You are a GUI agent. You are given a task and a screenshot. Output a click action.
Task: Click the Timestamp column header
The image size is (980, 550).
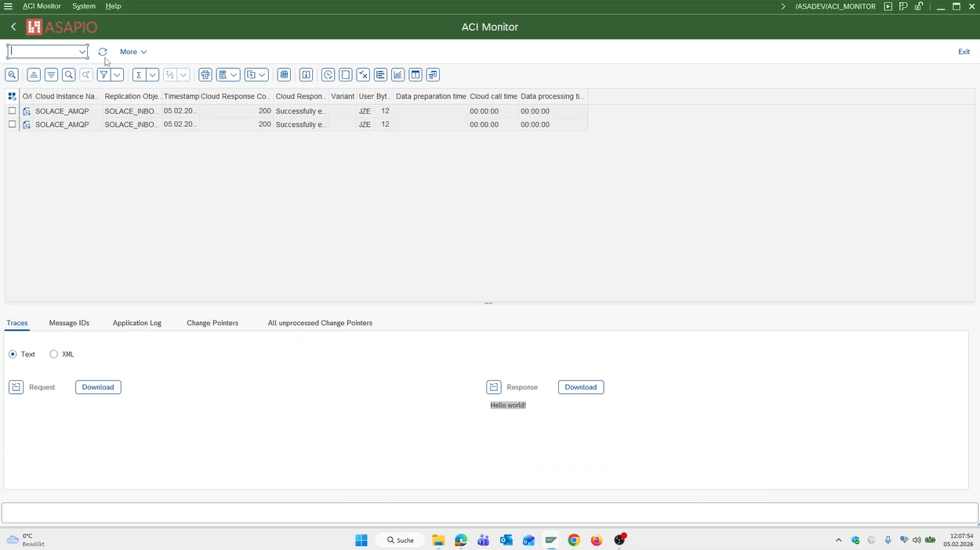pyautogui.click(x=181, y=96)
